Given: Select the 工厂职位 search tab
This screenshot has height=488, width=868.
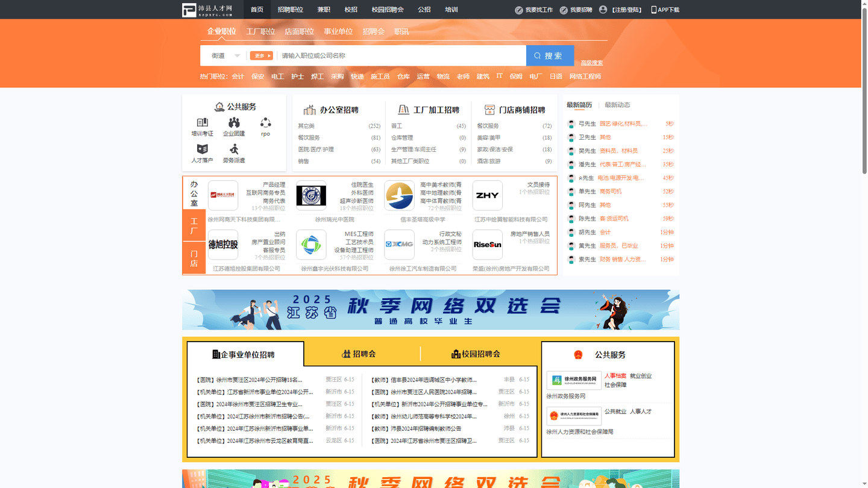Looking at the screenshot, I should 260,31.
